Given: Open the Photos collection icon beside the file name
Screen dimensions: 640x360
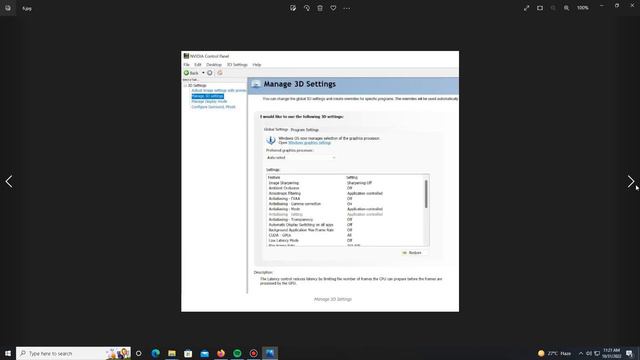Looking at the screenshot, I should pos(8,8).
